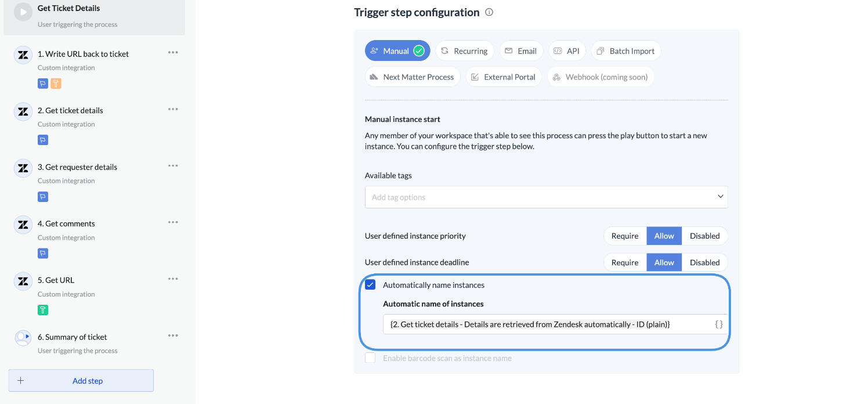The image size is (868, 404).
Task: Set instance priority to Require
Action: [625, 236]
